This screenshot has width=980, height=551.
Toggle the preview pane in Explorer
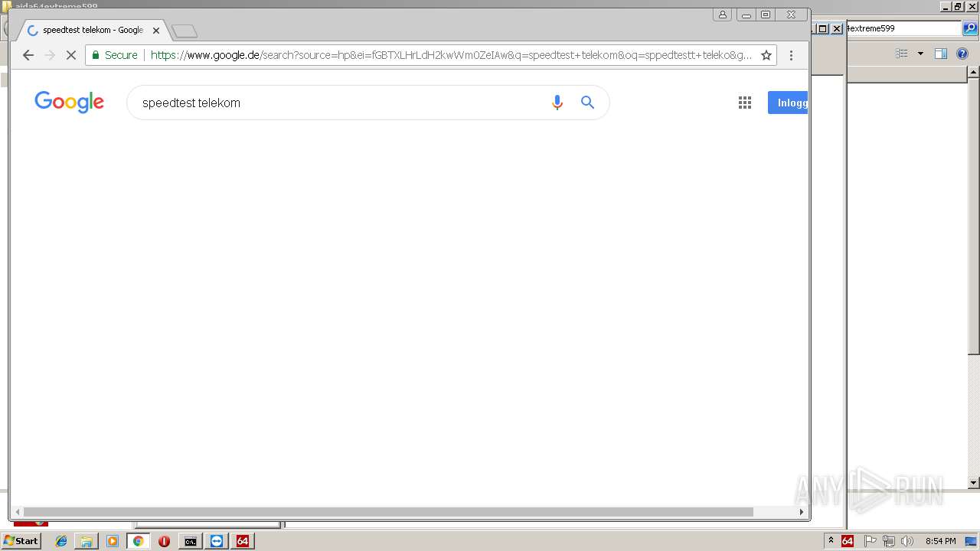click(941, 54)
